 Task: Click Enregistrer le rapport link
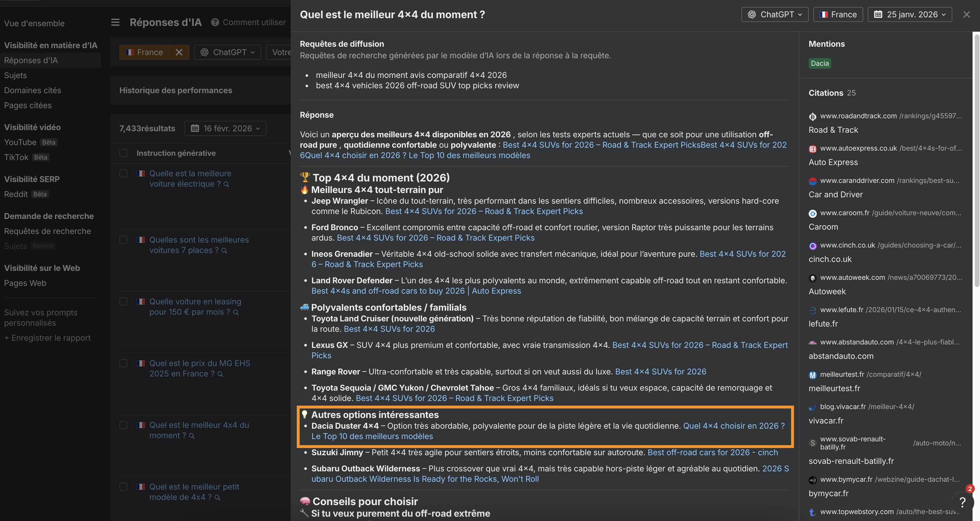(x=47, y=338)
